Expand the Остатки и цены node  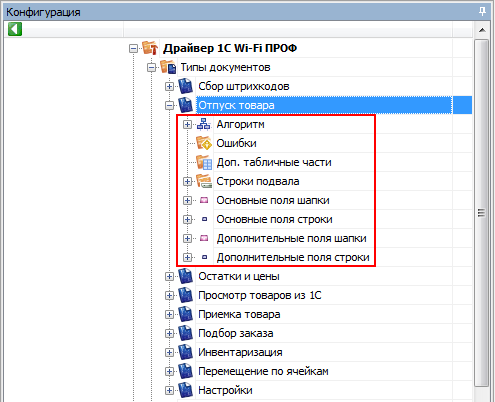click(x=169, y=276)
